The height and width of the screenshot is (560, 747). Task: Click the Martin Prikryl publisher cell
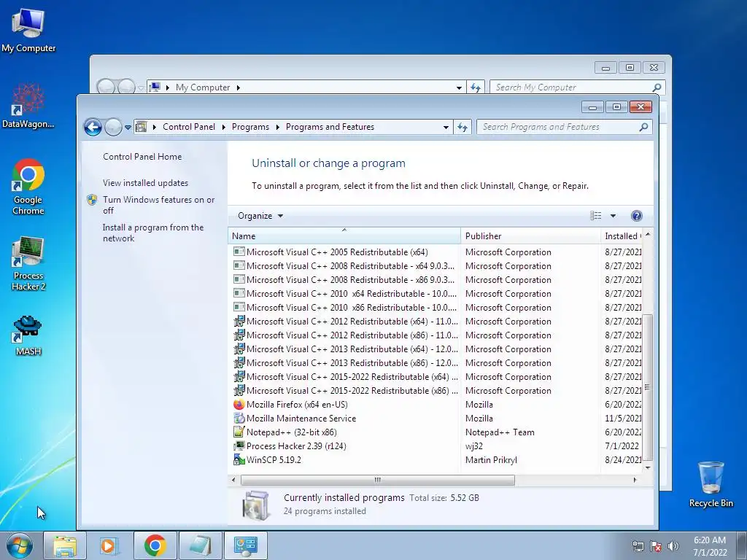point(491,460)
